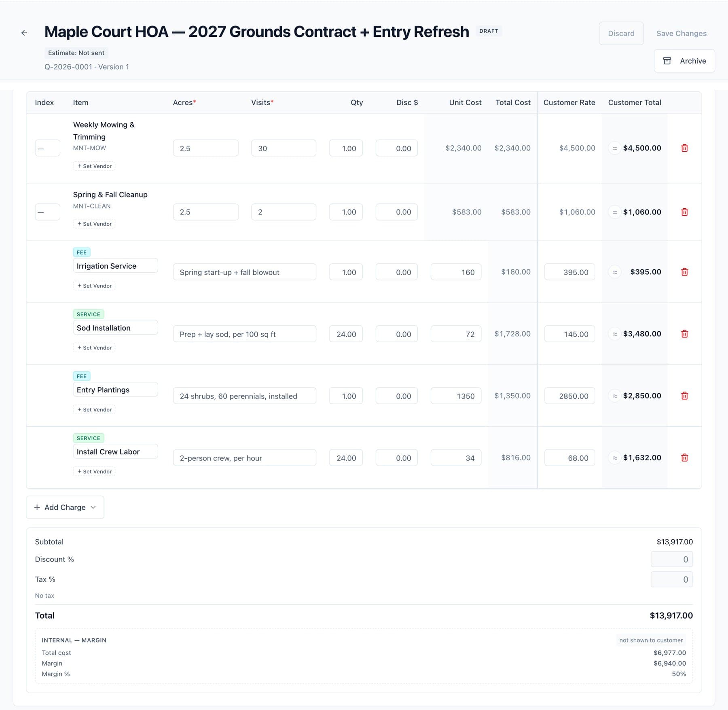Click the approx icon beside $3,480.00 total
Viewport: 728px width, 710px height.
point(615,334)
